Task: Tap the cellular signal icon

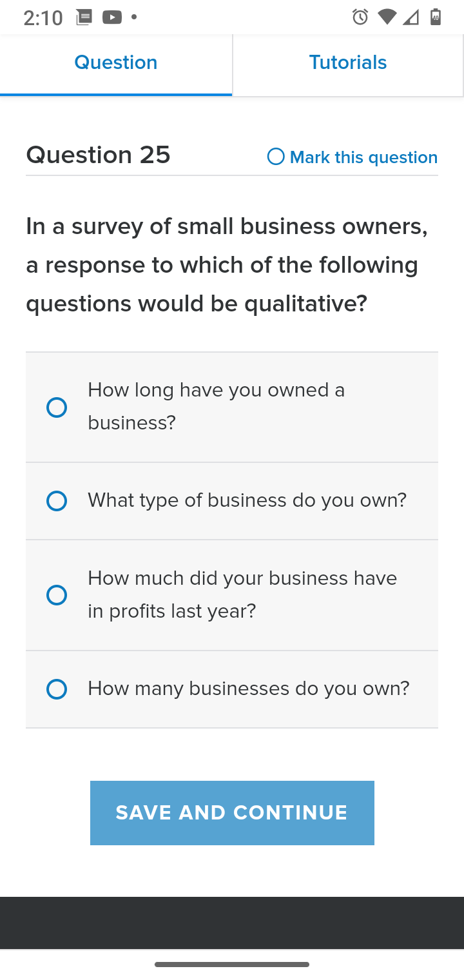Action: point(411,17)
